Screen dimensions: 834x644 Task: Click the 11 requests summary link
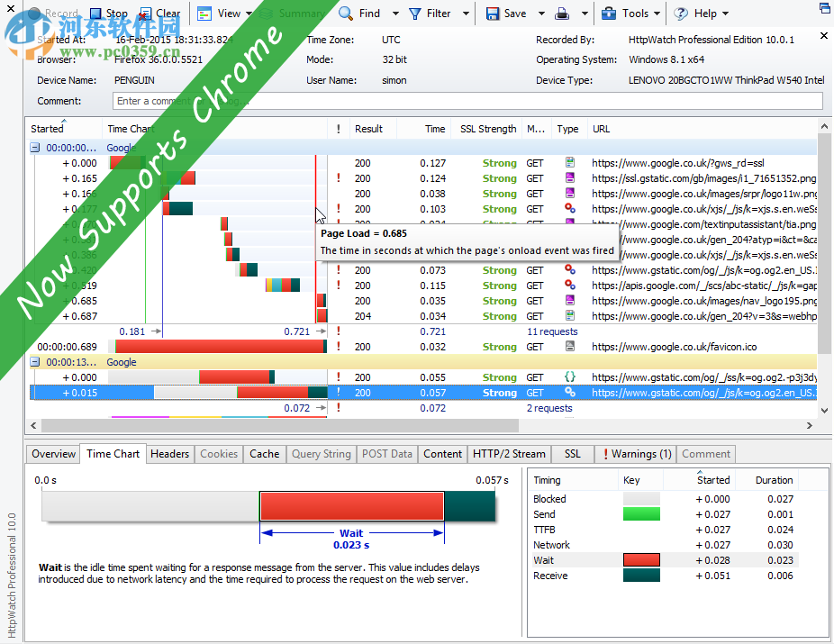(x=552, y=331)
